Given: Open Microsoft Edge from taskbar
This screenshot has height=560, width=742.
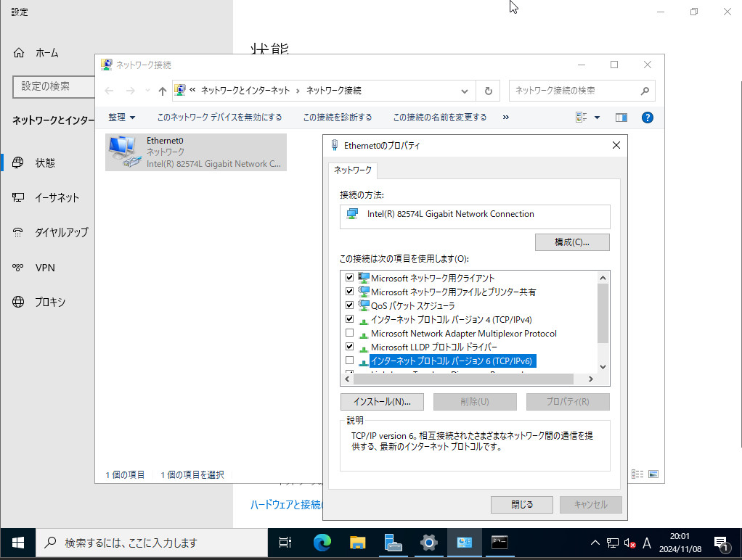Looking at the screenshot, I should coord(322,543).
